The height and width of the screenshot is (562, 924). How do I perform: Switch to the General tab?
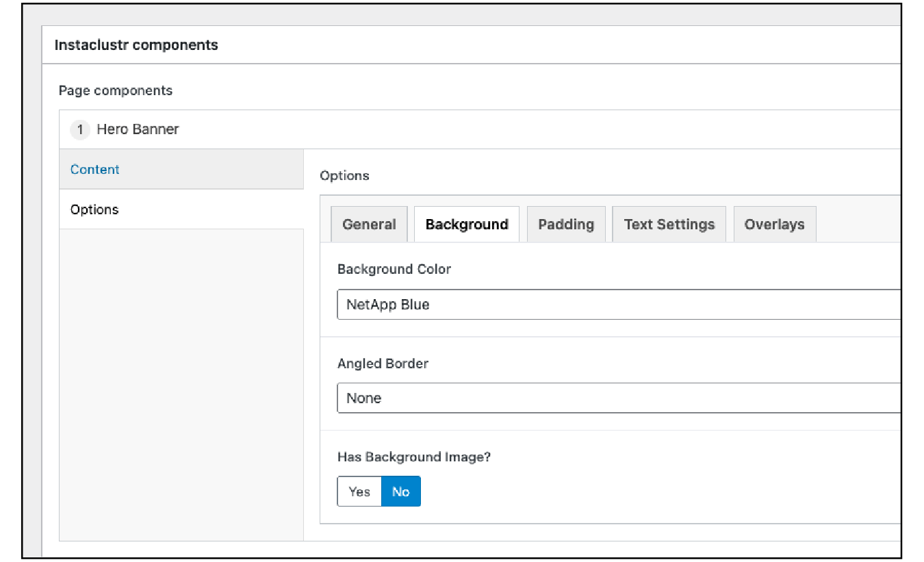[x=369, y=224]
